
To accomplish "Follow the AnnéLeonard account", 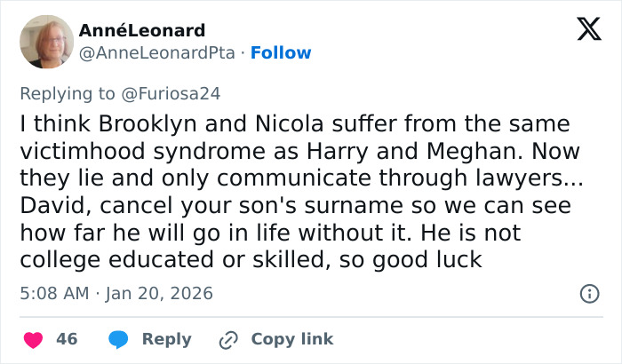I will point(281,53).
